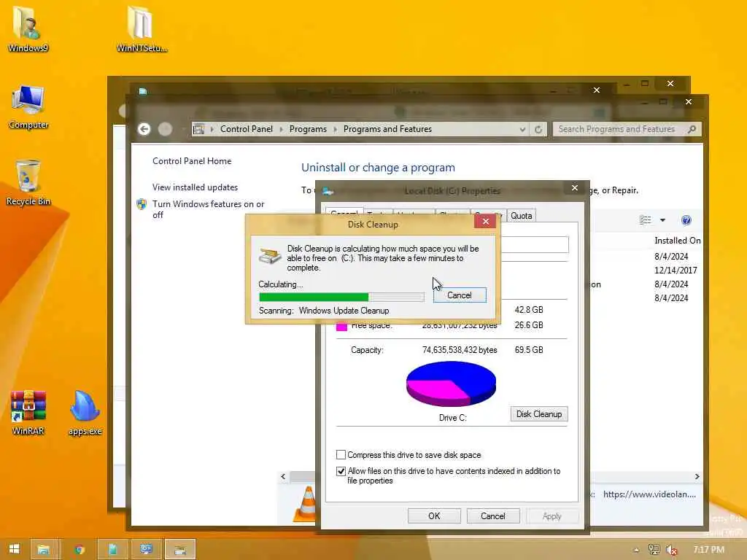Image resolution: width=747 pixels, height=560 pixels.
Task: Click the magenta free space swatch
Action: click(x=341, y=326)
